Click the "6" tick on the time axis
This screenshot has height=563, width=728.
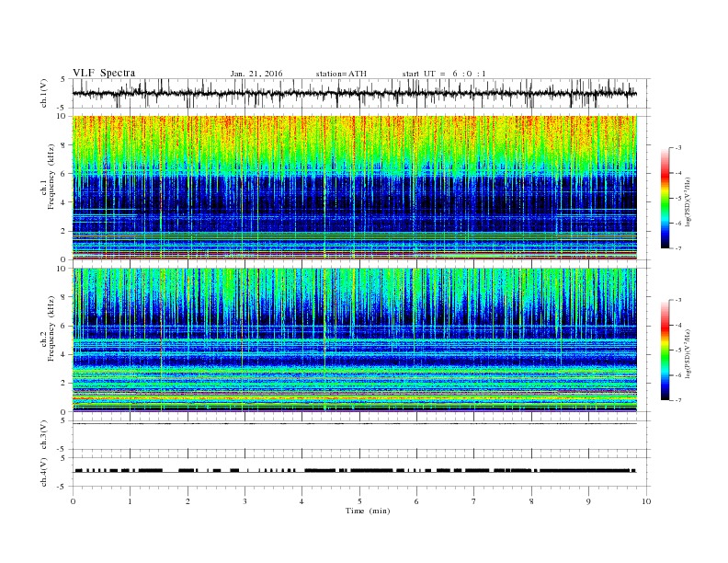[x=416, y=501]
